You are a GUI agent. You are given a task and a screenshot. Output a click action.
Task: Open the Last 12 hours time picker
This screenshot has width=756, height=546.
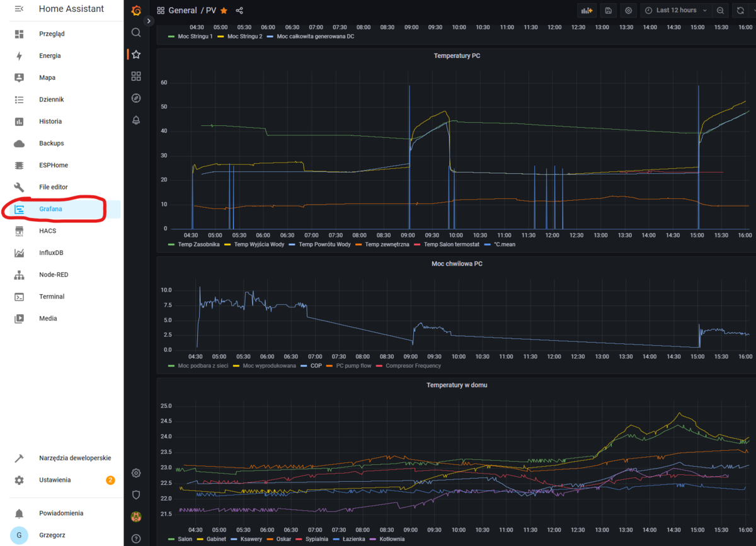[x=676, y=10]
